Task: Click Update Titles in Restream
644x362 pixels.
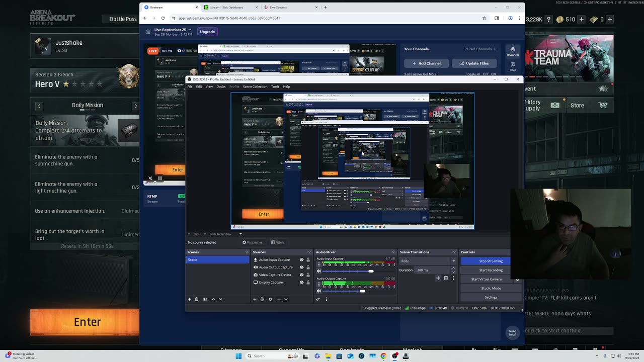Action: pos(474,63)
